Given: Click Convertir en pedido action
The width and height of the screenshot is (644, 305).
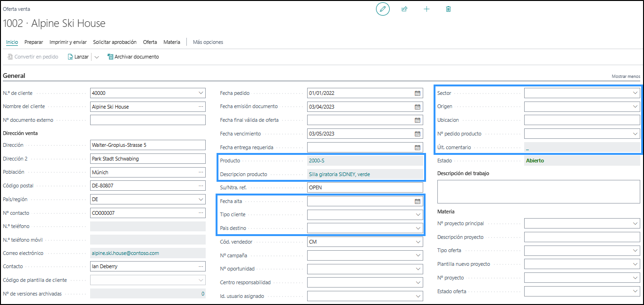Looking at the screenshot, I should [x=33, y=57].
